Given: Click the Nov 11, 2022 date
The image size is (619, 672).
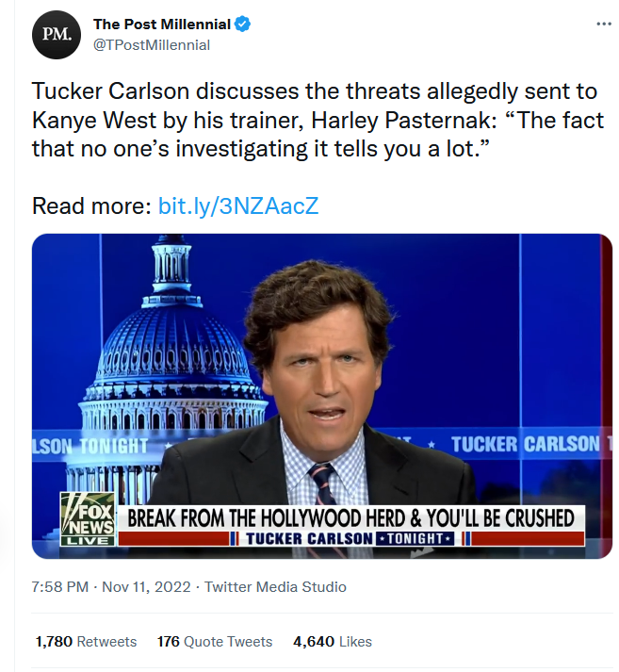Looking at the screenshot, I should tap(145, 587).
